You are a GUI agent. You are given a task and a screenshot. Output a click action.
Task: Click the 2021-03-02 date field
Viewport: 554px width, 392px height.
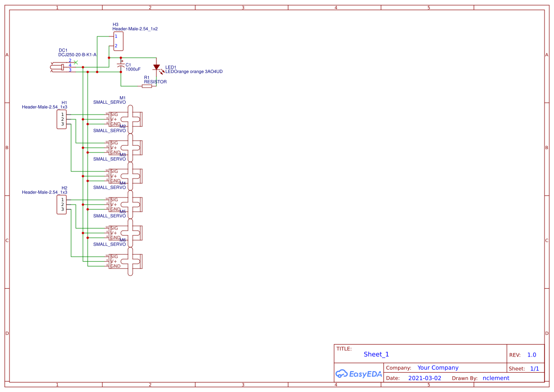click(x=425, y=378)
